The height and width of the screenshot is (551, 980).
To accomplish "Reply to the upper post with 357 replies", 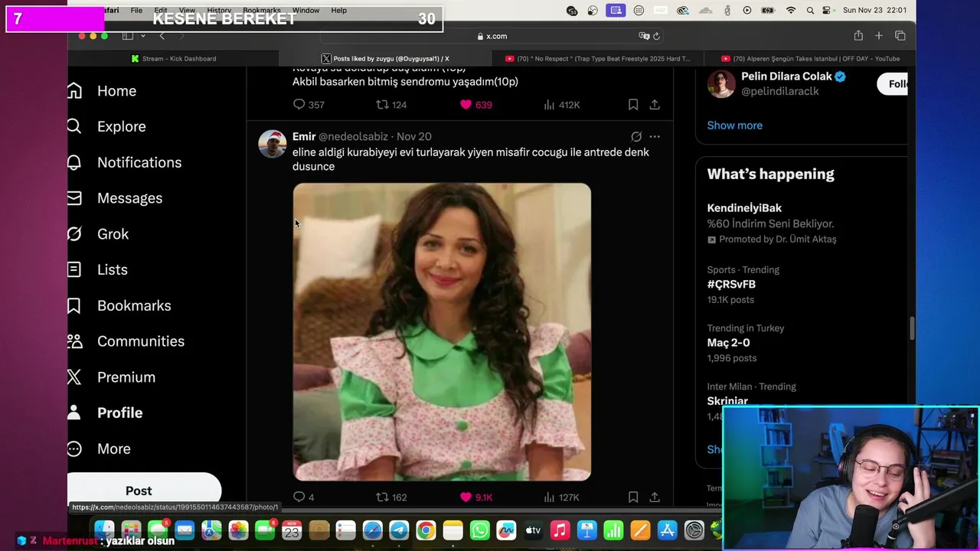I will coord(309,104).
